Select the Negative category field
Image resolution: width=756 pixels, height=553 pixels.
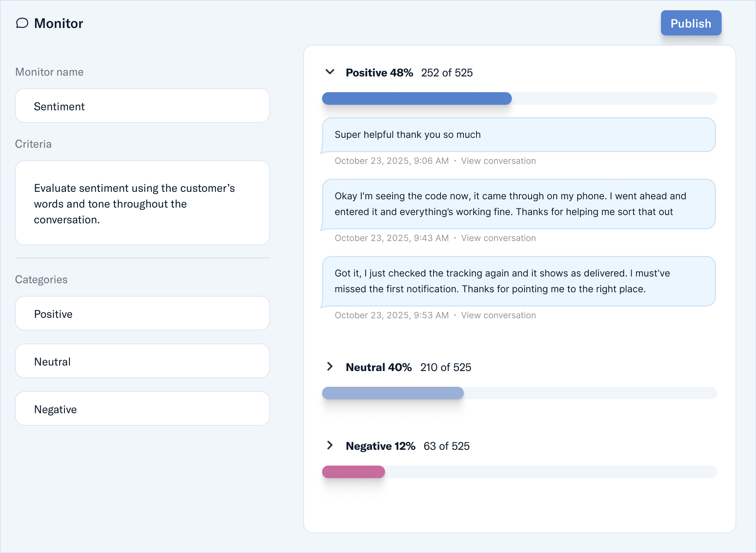(x=142, y=409)
